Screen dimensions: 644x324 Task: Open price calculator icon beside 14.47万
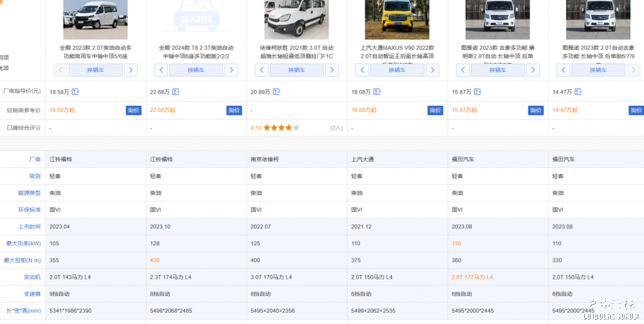click(578, 92)
